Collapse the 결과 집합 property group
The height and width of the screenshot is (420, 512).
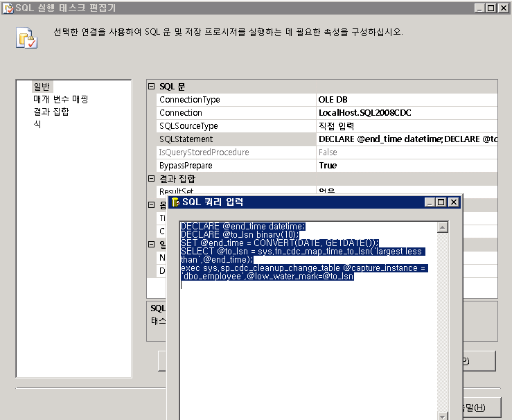[x=151, y=178]
